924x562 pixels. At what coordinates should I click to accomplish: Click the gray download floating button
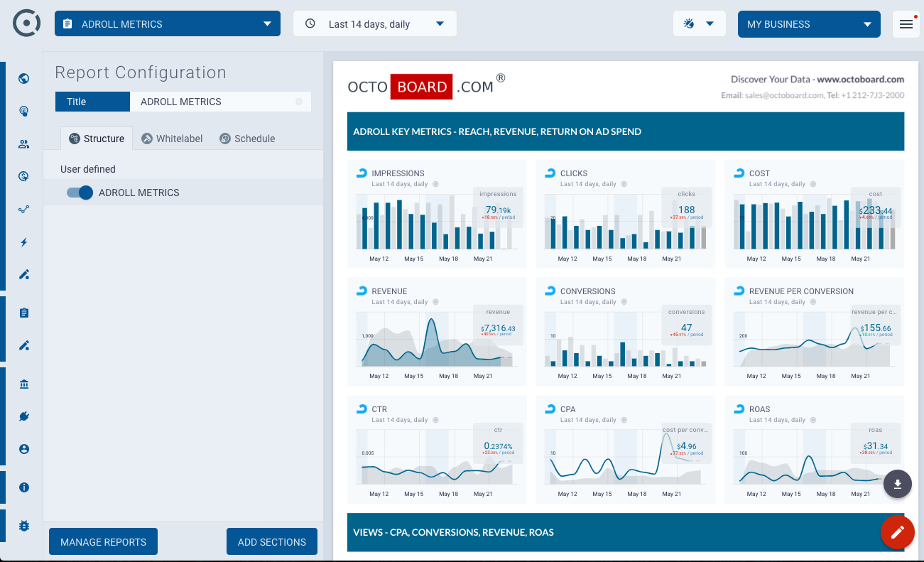click(x=898, y=484)
